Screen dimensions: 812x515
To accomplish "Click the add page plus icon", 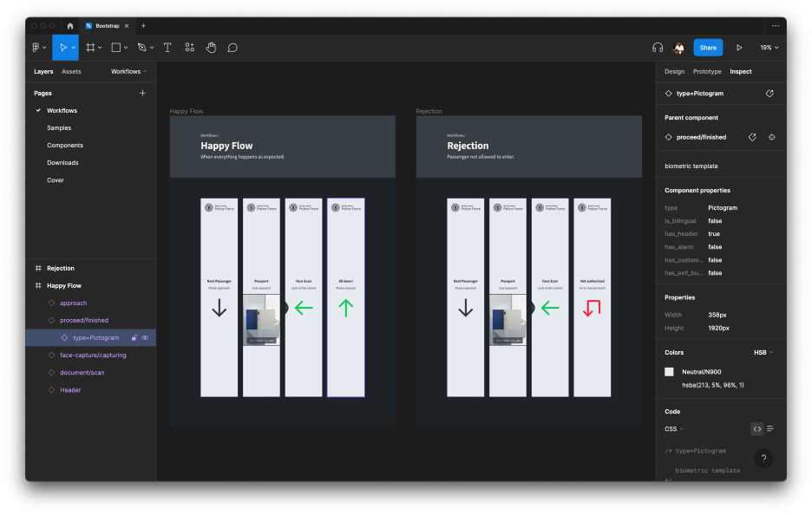I will point(142,93).
